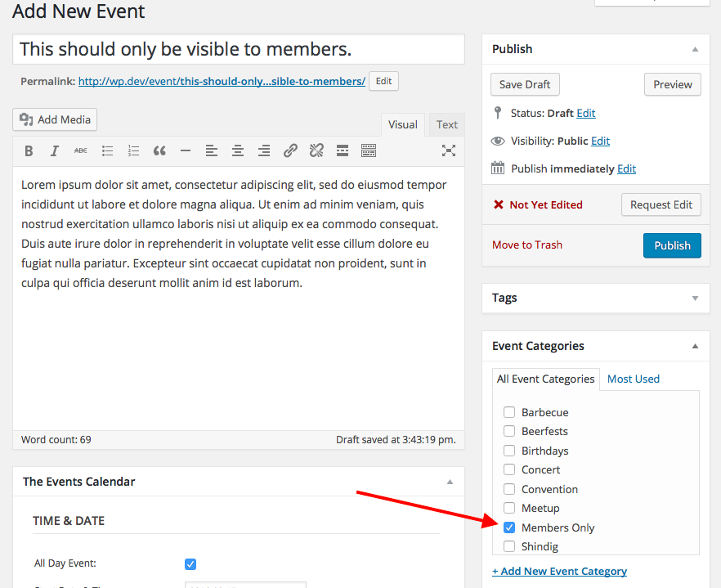Click the strikethrough icon
This screenshot has height=588, width=721.
[81, 150]
